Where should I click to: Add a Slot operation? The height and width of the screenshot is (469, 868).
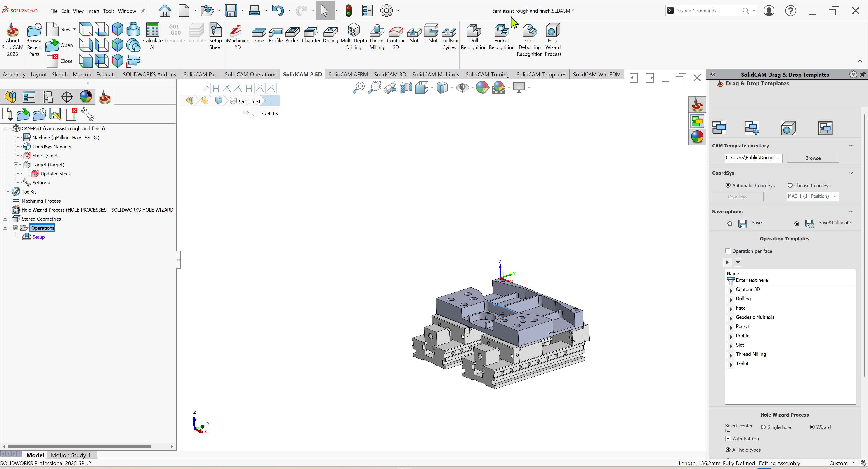pyautogui.click(x=414, y=35)
